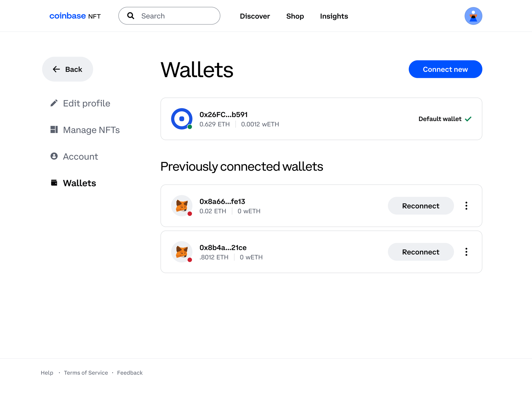This screenshot has width=532, height=399.
Task: Reconnect wallet 0x8b4a...21ce
Action: click(x=421, y=252)
